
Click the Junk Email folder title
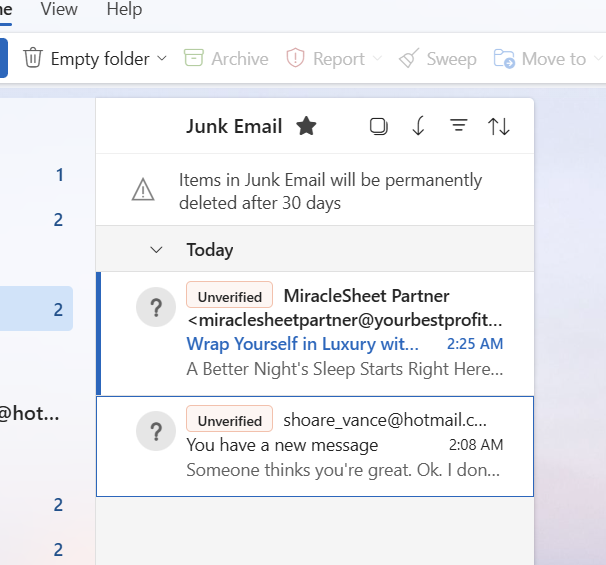pyautogui.click(x=234, y=126)
